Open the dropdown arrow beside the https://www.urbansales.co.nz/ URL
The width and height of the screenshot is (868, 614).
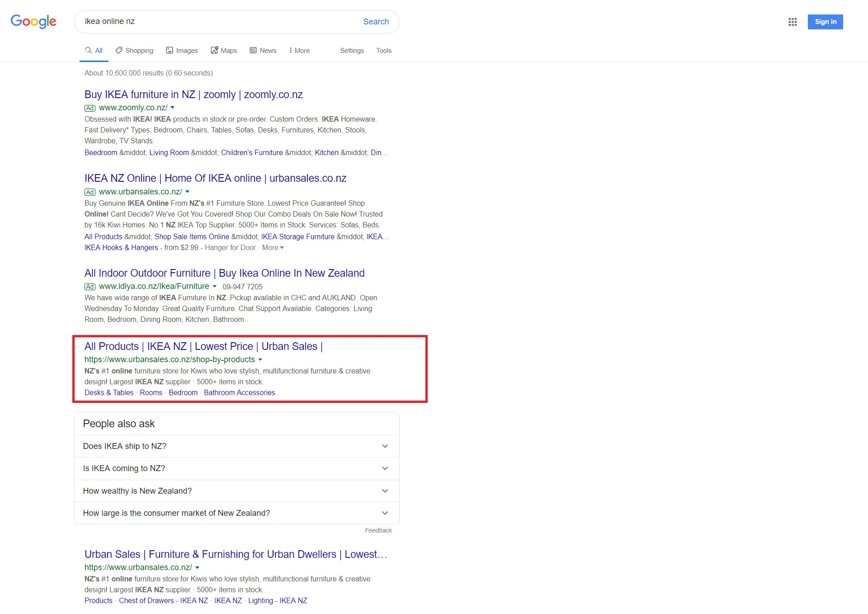tap(198, 567)
